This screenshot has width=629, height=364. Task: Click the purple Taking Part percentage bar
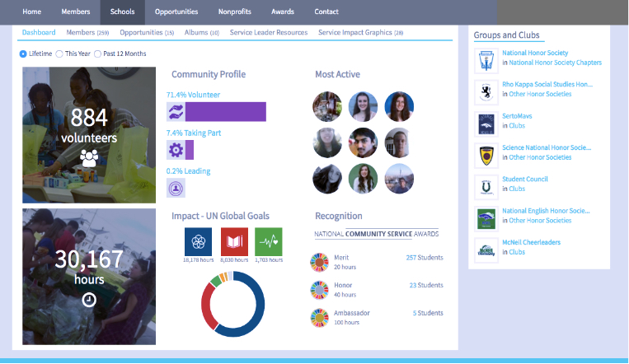(190, 150)
